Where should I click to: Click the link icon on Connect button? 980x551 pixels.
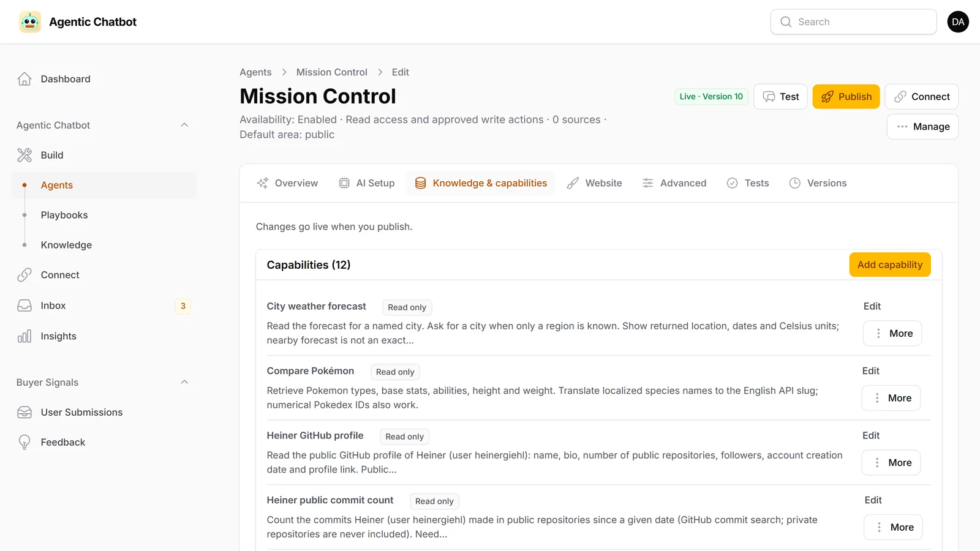pyautogui.click(x=900, y=97)
